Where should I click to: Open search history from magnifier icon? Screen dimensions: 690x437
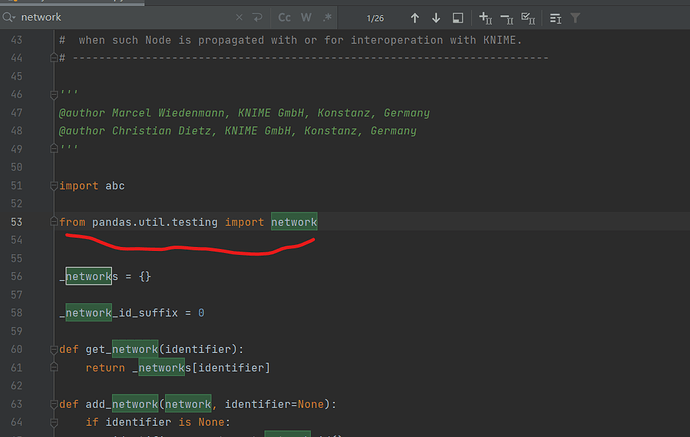pyautogui.click(x=10, y=18)
